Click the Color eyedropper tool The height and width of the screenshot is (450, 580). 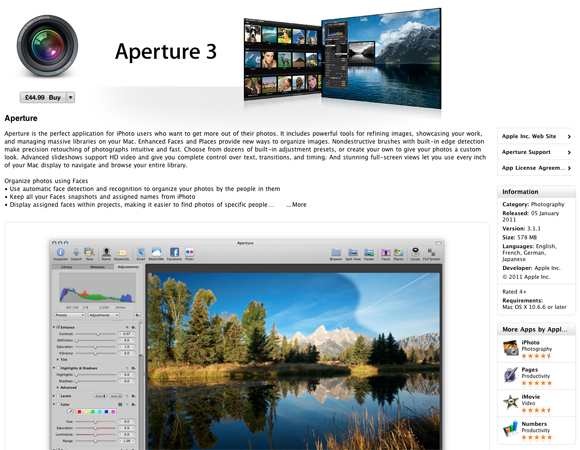pos(70,412)
